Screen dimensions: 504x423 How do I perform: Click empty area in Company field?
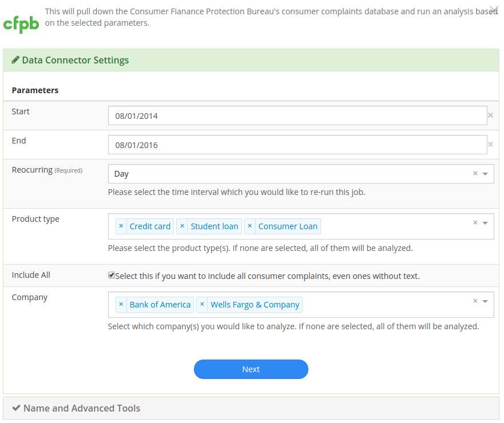click(386, 305)
